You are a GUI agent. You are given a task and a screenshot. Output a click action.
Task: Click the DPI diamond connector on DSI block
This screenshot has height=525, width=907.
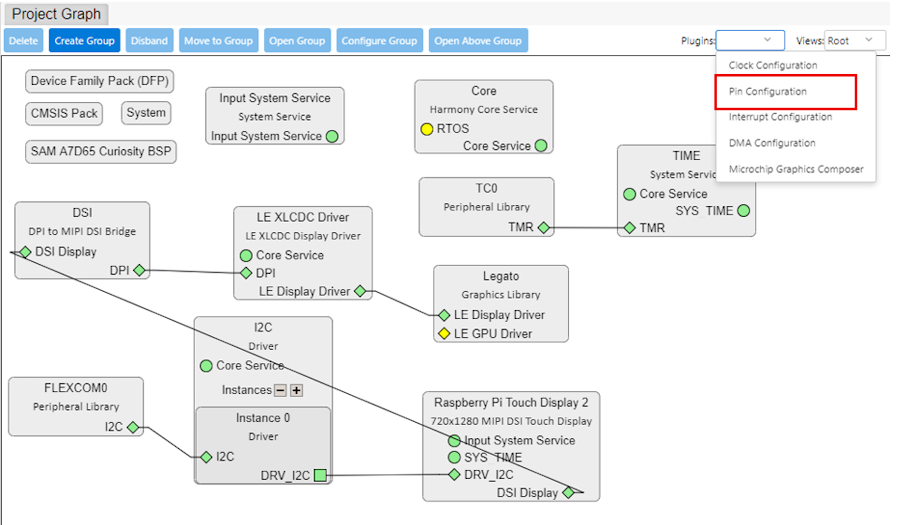click(140, 270)
